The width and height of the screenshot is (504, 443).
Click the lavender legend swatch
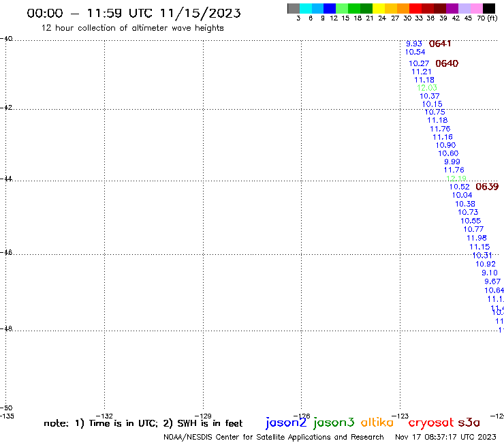point(464,8)
